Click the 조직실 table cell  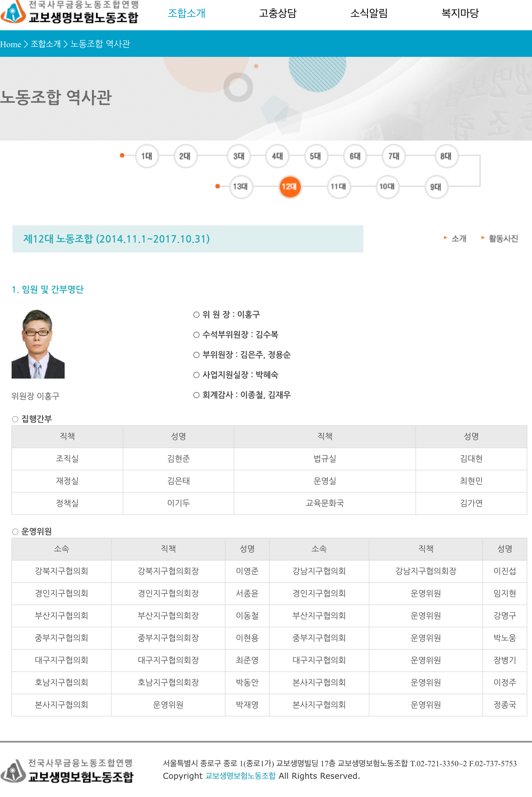pyautogui.click(x=67, y=459)
